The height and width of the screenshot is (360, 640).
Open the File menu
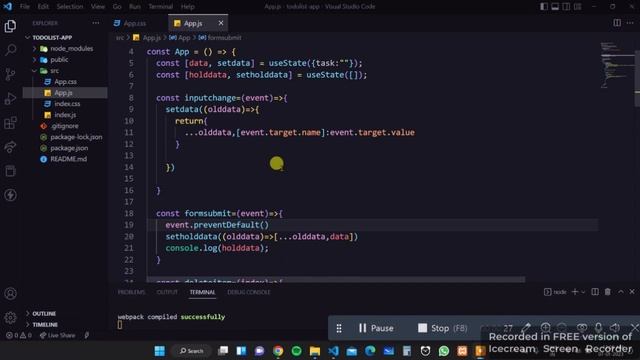coord(25,7)
